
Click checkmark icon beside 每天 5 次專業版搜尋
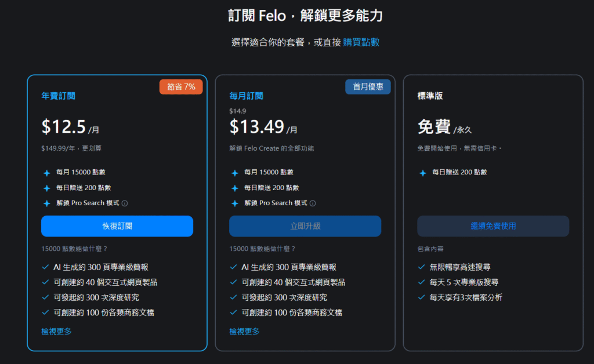tap(422, 282)
